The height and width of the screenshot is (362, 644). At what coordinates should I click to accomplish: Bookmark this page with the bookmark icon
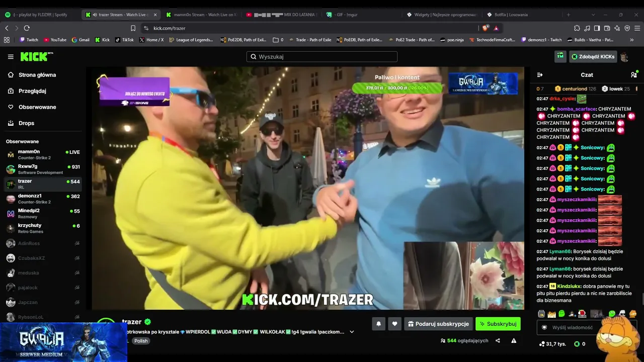pos(133,28)
